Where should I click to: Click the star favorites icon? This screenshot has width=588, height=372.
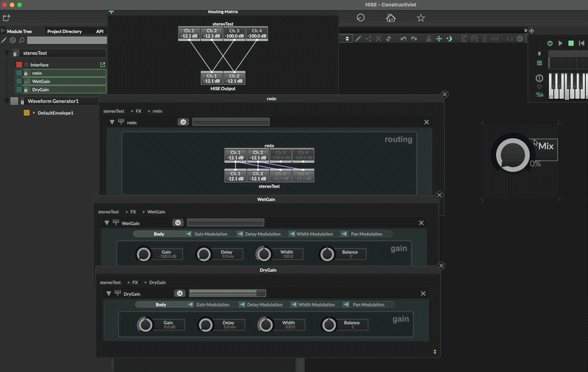[x=420, y=18]
